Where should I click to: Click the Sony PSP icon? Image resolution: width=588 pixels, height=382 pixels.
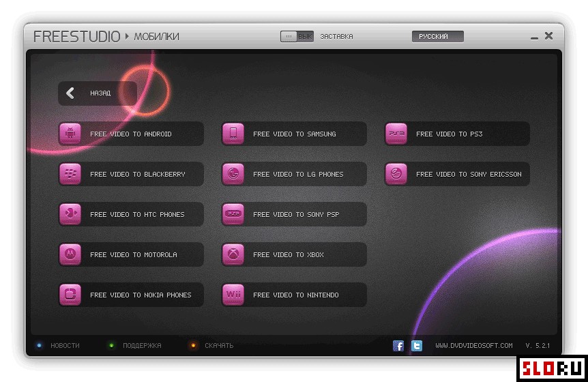(x=233, y=214)
